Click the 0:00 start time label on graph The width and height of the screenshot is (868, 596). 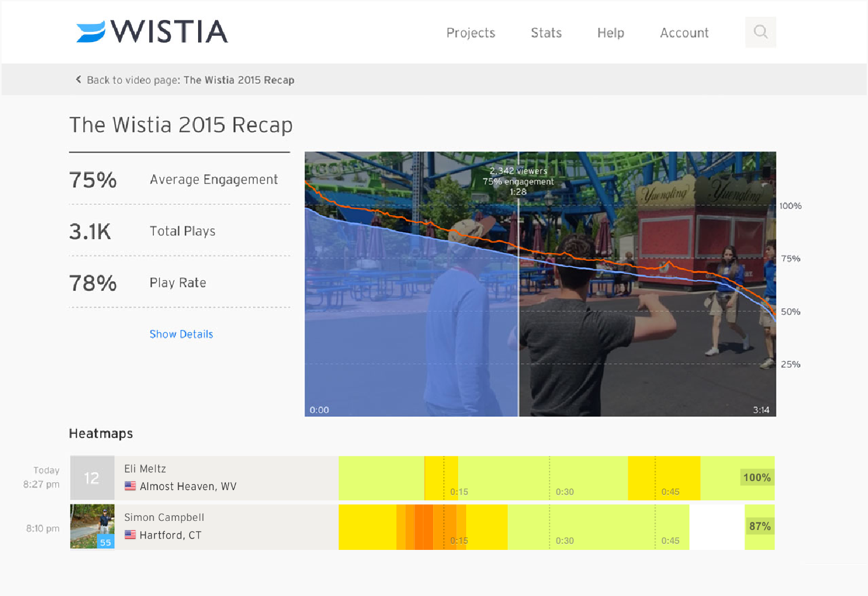coord(319,410)
